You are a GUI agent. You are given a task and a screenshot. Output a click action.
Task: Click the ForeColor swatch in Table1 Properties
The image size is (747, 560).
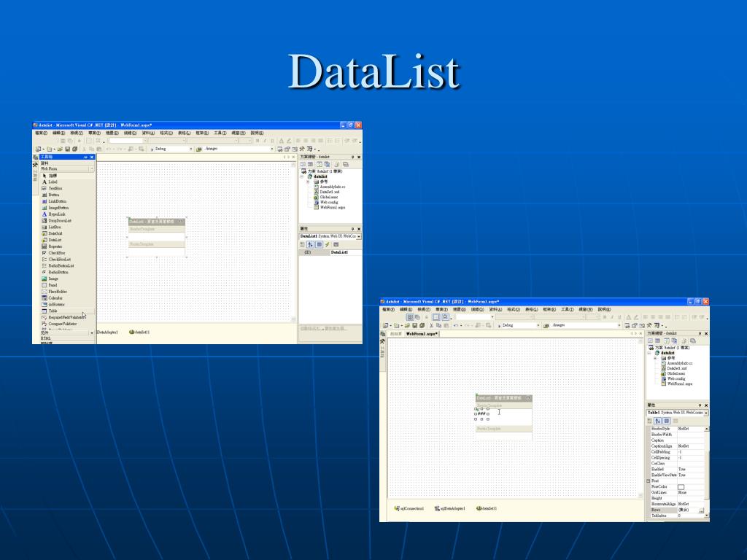681,486
